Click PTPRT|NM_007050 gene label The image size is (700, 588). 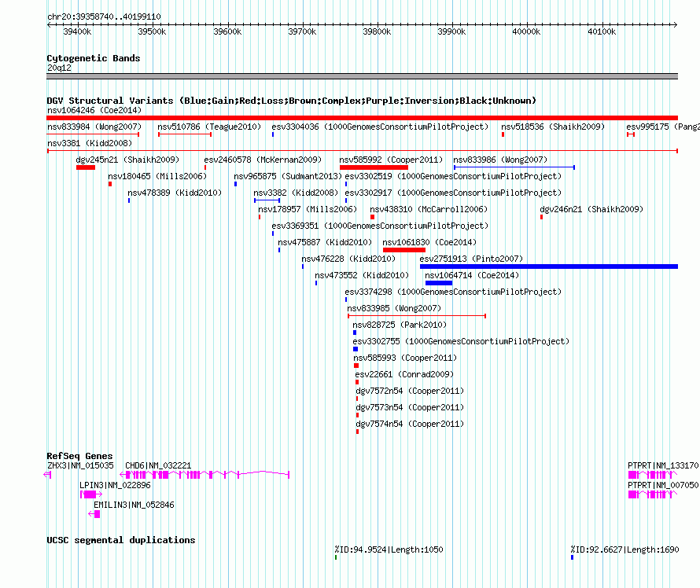(663, 485)
